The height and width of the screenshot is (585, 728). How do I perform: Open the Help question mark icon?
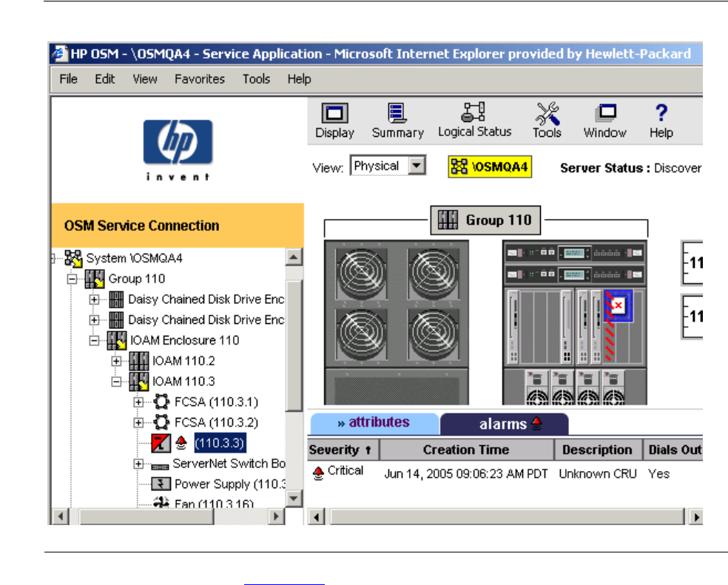click(661, 121)
